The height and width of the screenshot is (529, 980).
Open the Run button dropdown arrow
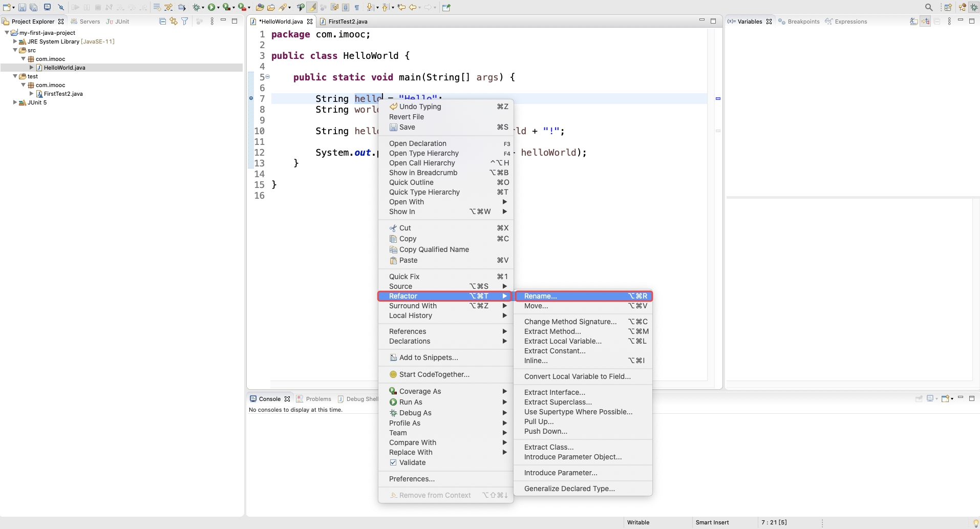tap(218, 8)
